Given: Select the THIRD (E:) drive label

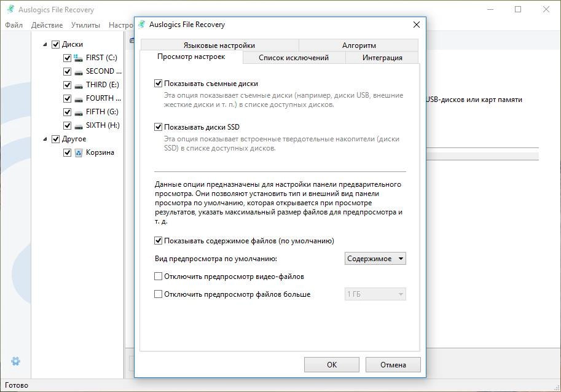Looking at the screenshot, I should pyautogui.click(x=103, y=85).
